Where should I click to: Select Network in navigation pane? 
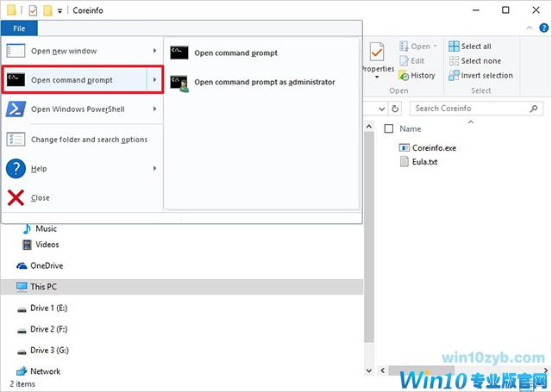pos(38,371)
